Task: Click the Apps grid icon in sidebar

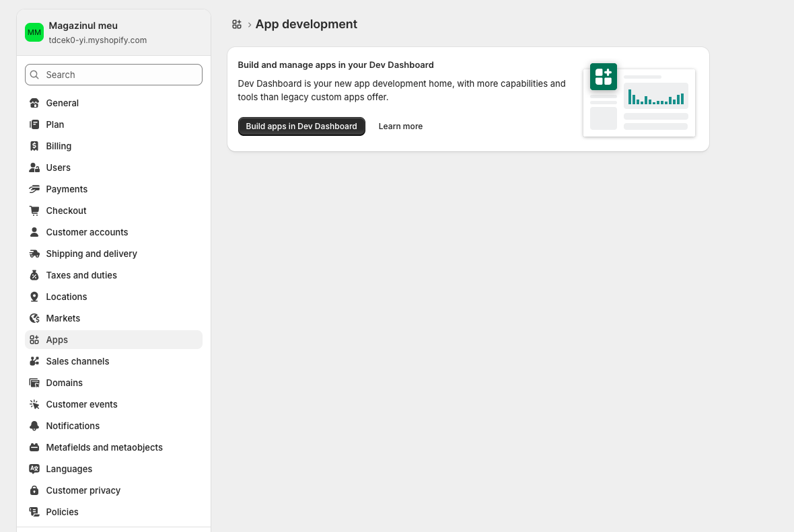Action: (34, 340)
